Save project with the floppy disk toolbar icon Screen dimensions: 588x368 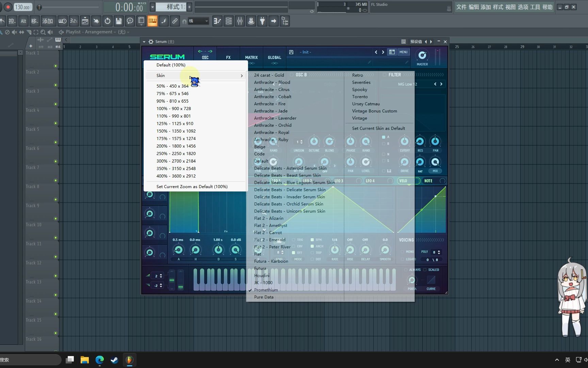point(118,21)
